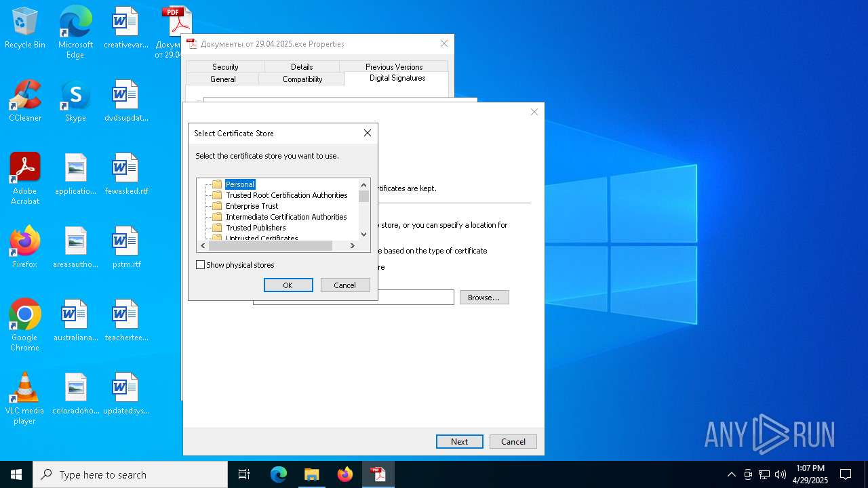This screenshot has height=488, width=868.
Task: Open the clock and date flyout
Action: tap(810, 474)
